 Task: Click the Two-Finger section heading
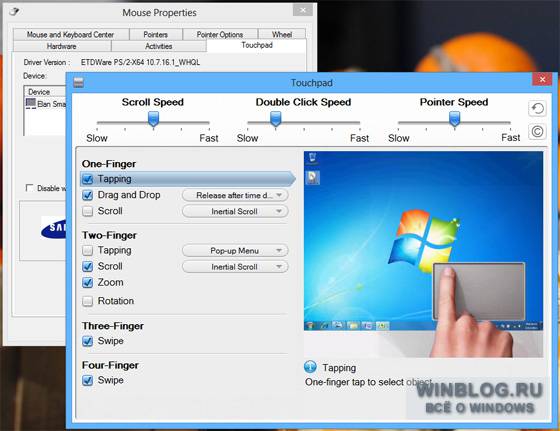pyautogui.click(x=109, y=235)
